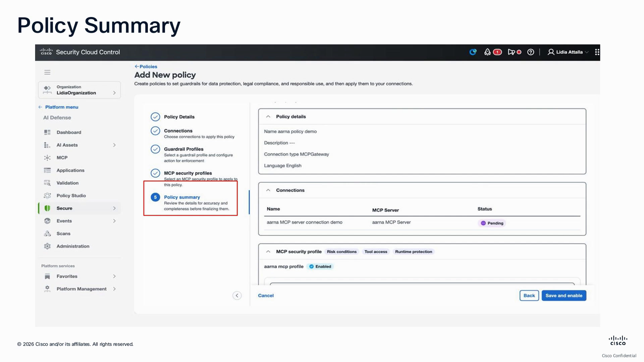Viewport: 644px width, 362px height.
Task: Expand the Favorites submenu
Action: point(114,277)
